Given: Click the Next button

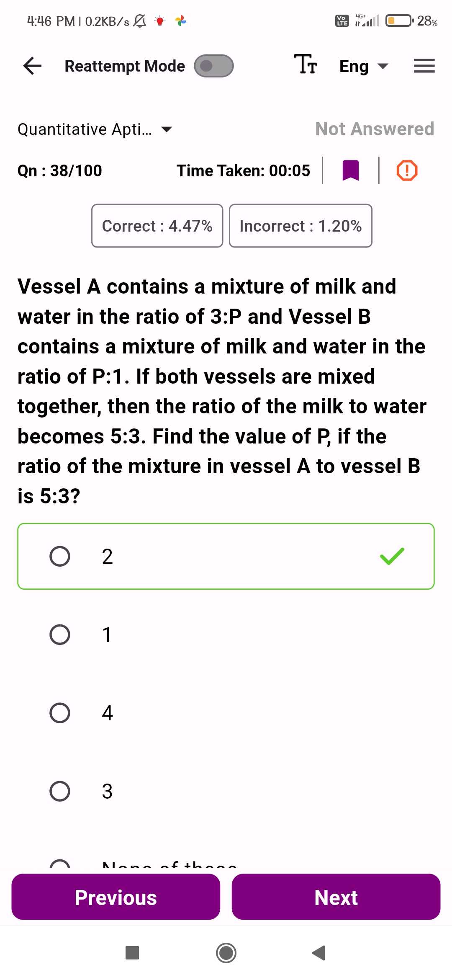Looking at the screenshot, I should (x=336, y=897).
